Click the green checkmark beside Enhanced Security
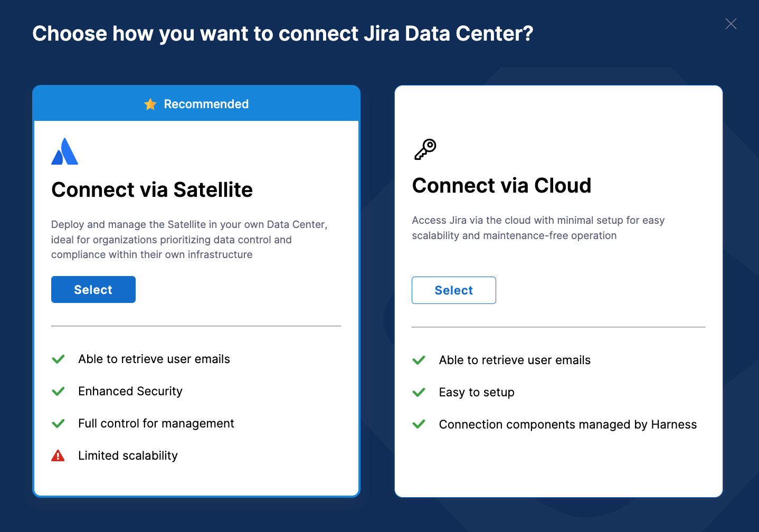 (x=58, y=391)
